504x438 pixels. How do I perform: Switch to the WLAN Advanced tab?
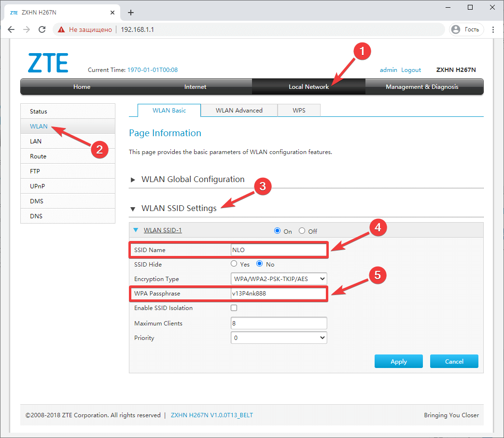(239, 110)
